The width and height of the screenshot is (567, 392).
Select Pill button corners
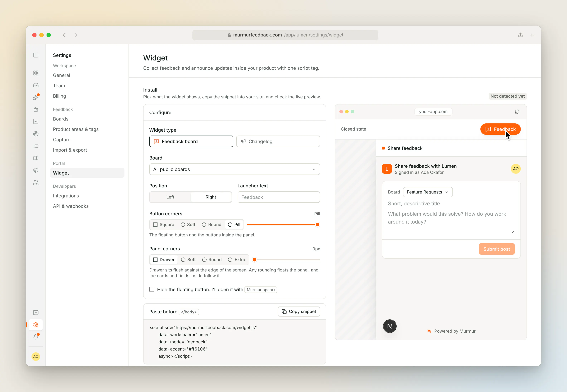tap(234, 224)
